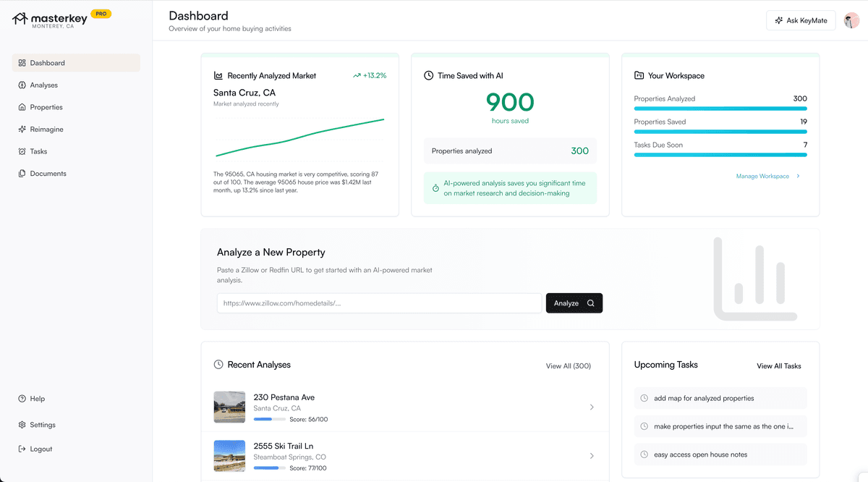Image resolution: width=868 pixels, height=482 pixels.
Task: Open View All Tasks
Action: (779, 365)
